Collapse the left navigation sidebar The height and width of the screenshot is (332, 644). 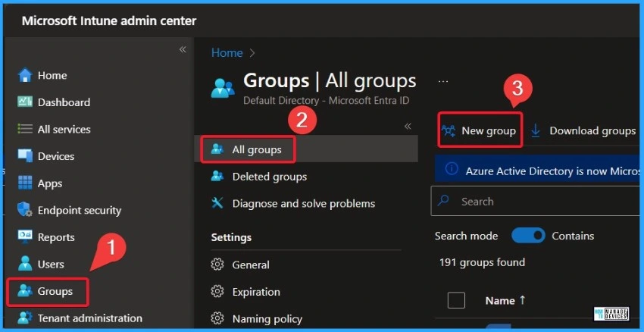pyautogui.click(x=183, y=50)
